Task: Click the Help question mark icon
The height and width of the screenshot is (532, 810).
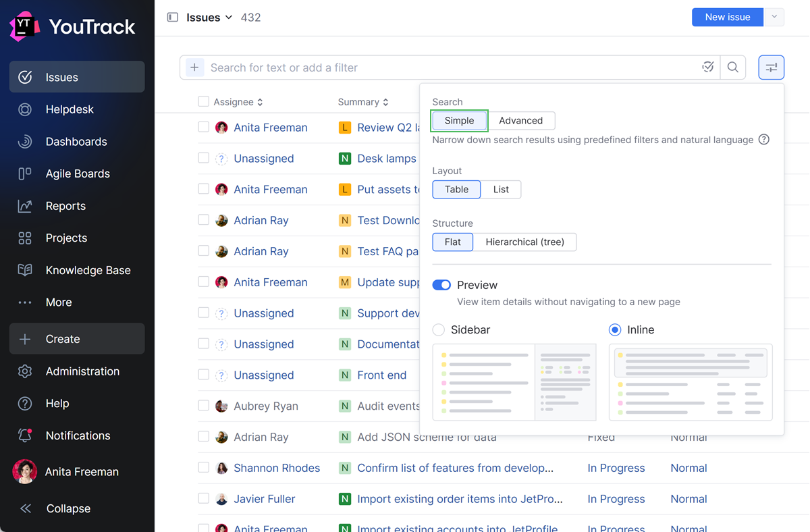Action: pyautogui.click(x=25, y=403)
